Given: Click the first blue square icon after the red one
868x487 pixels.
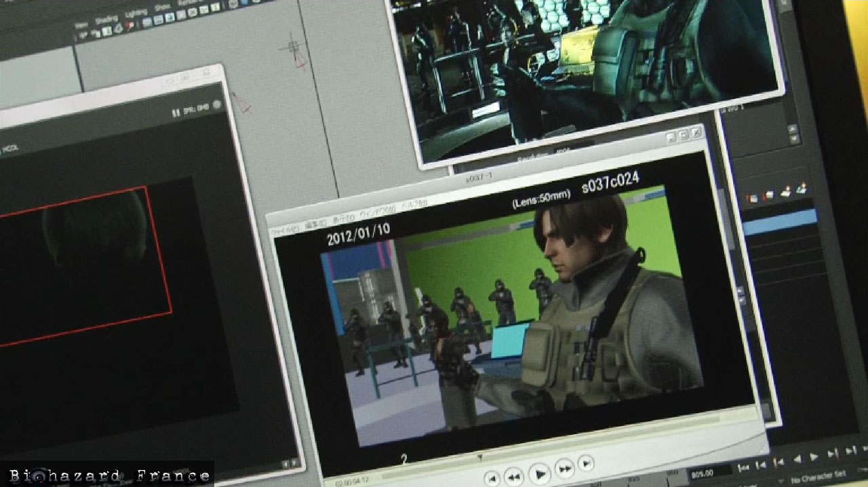Looking at the screenshot, I should pyautogui.click(x=147, y=22).
